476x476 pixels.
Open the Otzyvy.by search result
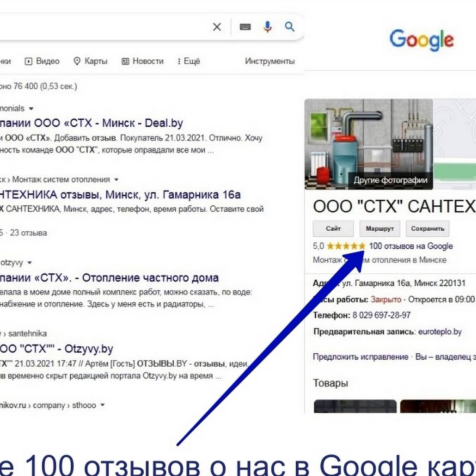pyautogui.click(x=56, y=349)
